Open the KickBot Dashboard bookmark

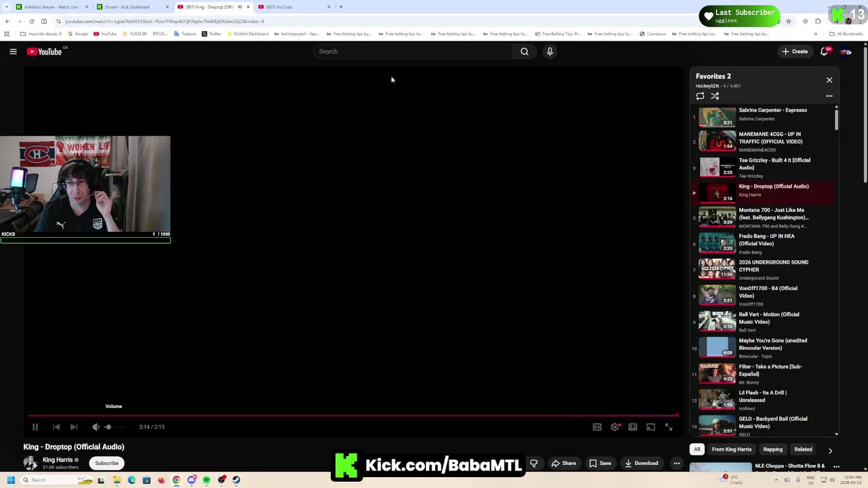point(248,34)
